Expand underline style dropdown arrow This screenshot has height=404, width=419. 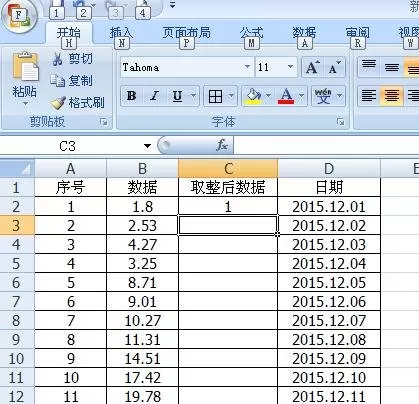click(x=193, y=96)
